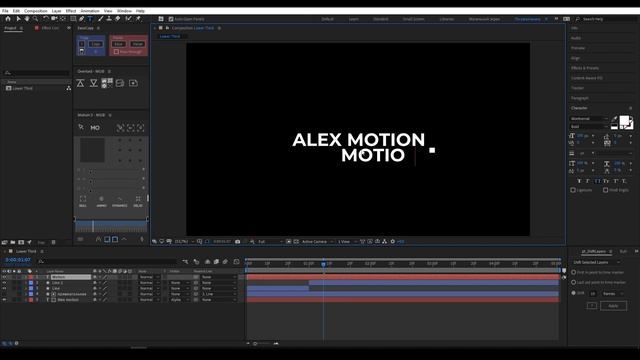
Task: Select the Puppet Pin tool
Action: 138,19
